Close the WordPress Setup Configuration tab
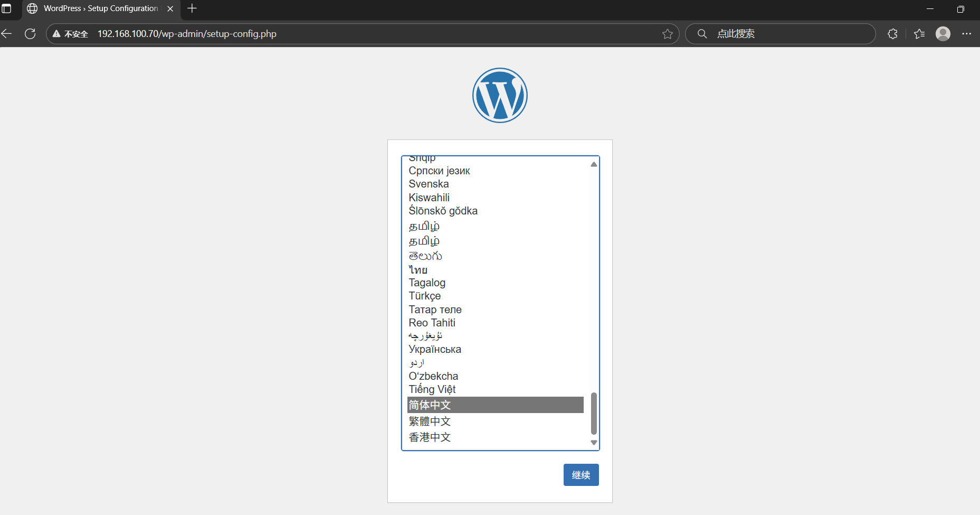The height and width of the screenshot is (515, 980). [x=170, y=8]
